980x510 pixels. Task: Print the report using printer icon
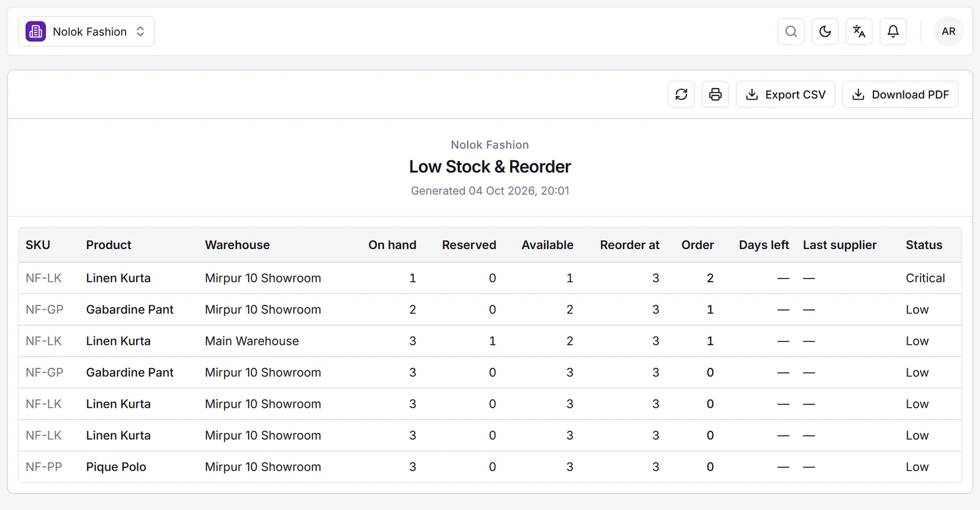[x=715, y=94]
